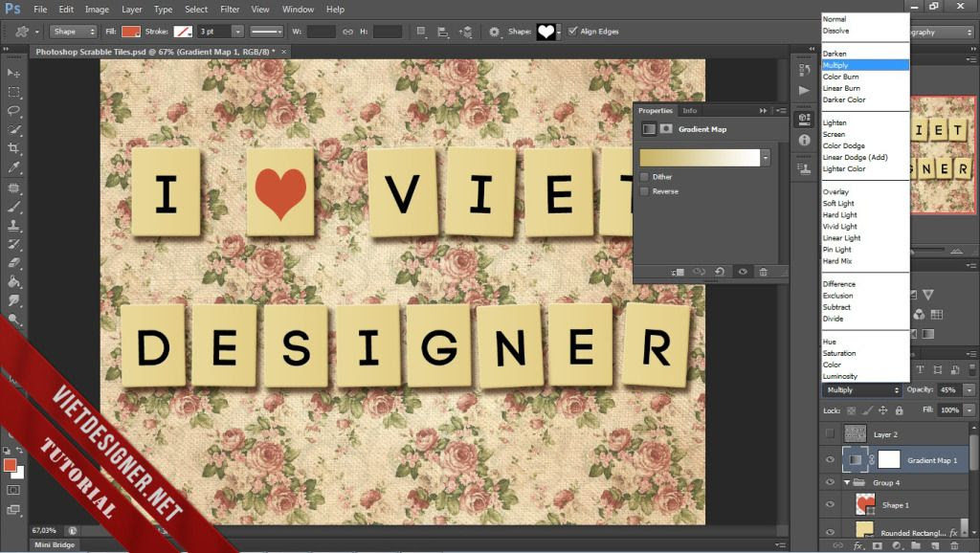Select the Brush tool

tap(13, 207)
